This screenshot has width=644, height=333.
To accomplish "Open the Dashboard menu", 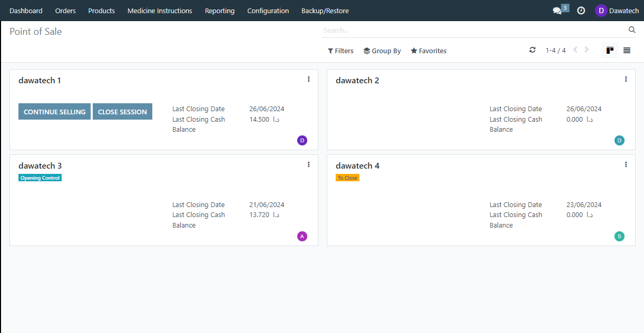I will (26, 11).
